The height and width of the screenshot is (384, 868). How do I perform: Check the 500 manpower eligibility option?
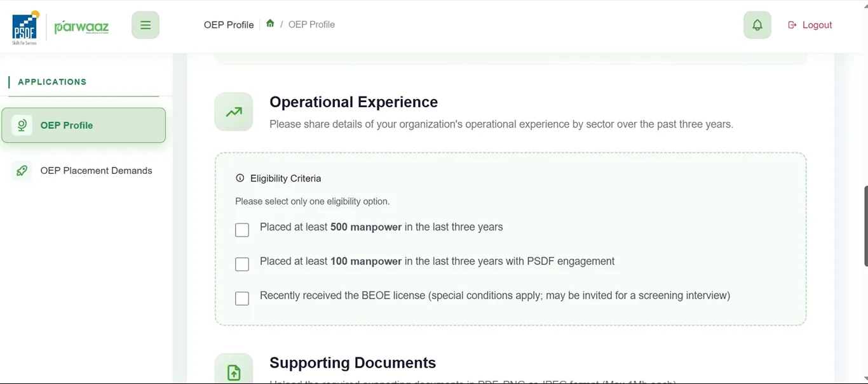pos(242,230)
